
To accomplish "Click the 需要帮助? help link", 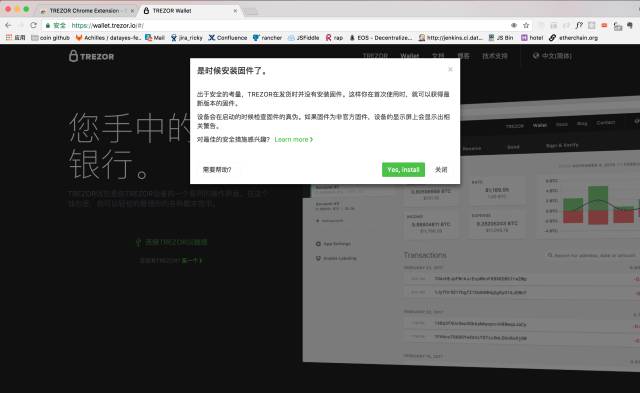I will click(217, 169).
